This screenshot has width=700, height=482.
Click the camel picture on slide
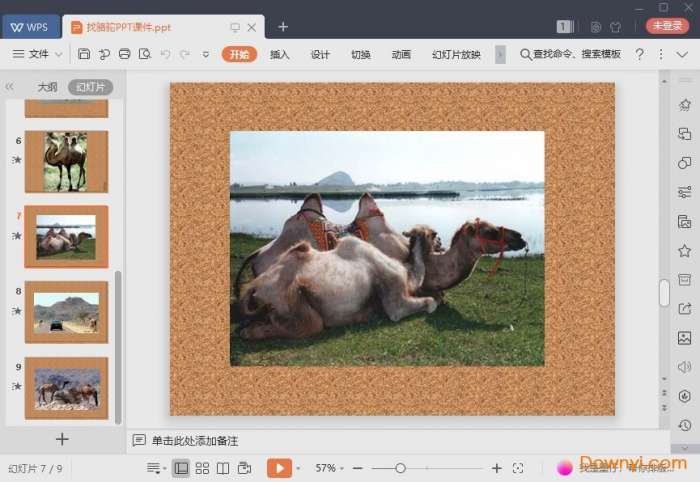pos(387,249)
